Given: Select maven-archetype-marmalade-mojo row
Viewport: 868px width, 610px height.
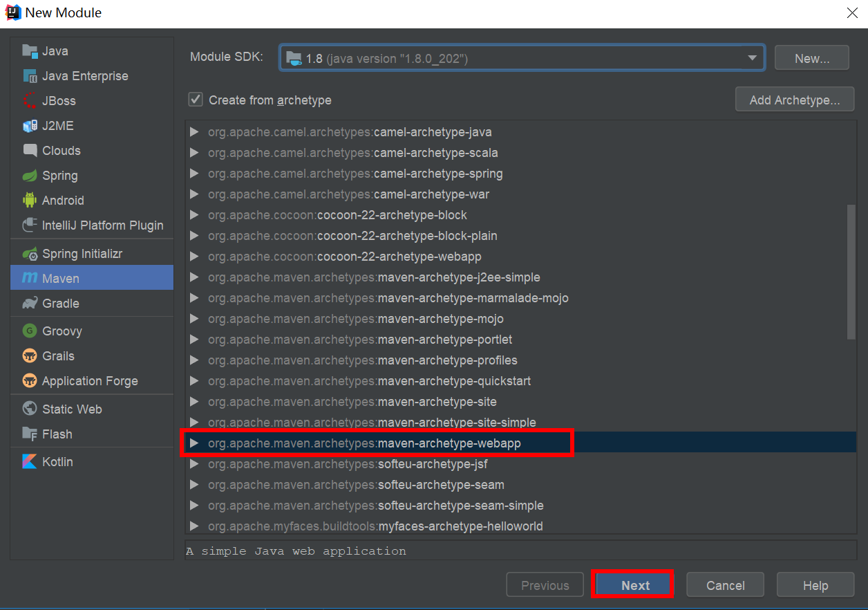Looking at the screenshot, I should [520, 298].
